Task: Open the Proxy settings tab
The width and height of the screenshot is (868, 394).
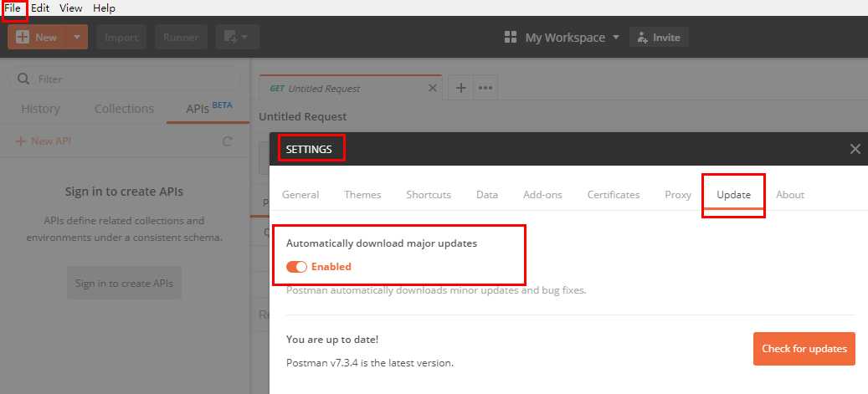Action: [678, 195]
